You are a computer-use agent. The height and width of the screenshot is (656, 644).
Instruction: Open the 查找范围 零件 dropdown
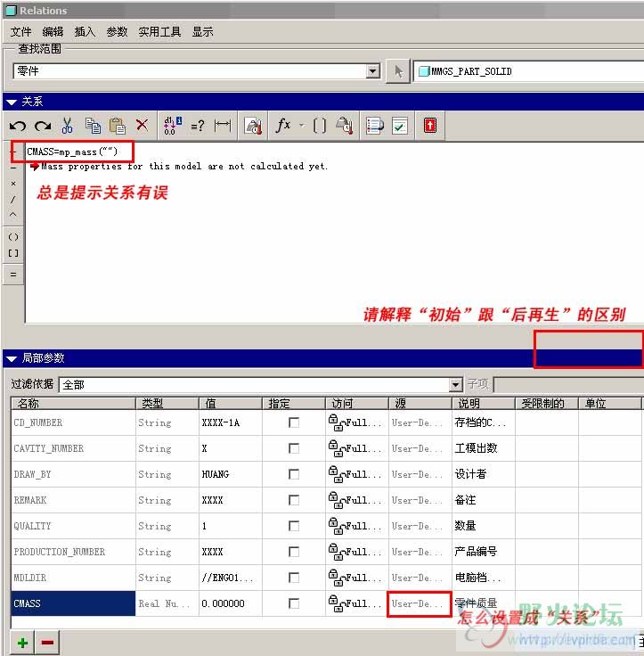coord(372,71)
